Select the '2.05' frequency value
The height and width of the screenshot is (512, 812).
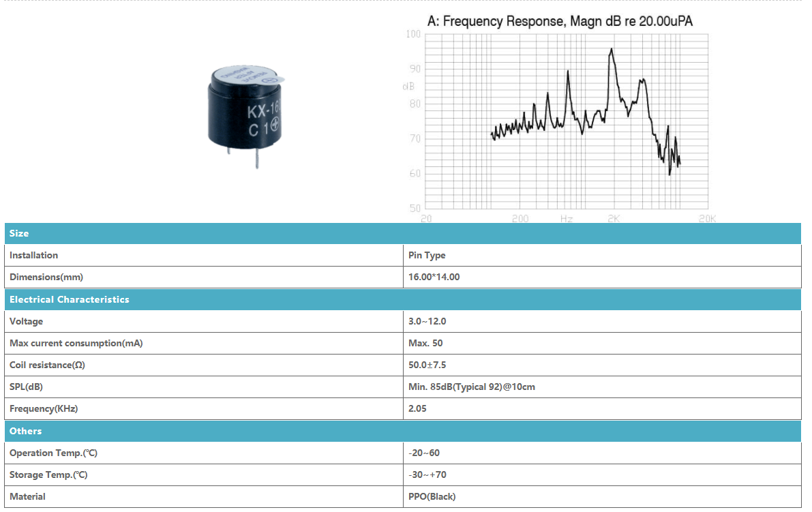[417, 408]
